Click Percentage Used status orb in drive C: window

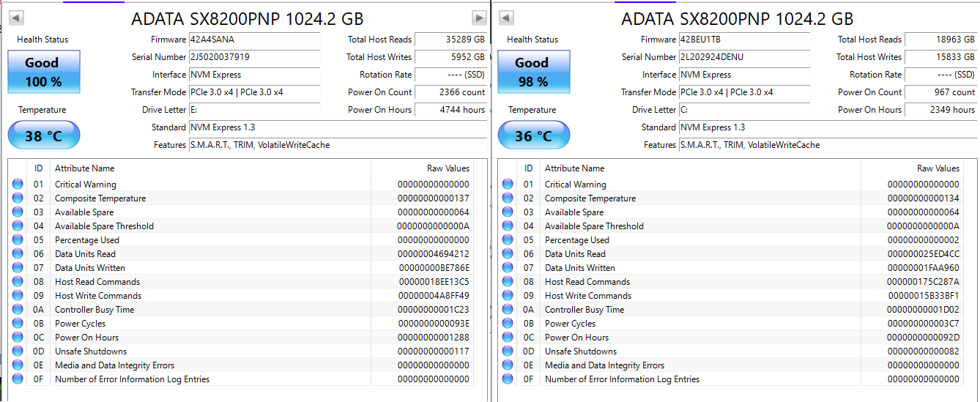pos(508,240)
